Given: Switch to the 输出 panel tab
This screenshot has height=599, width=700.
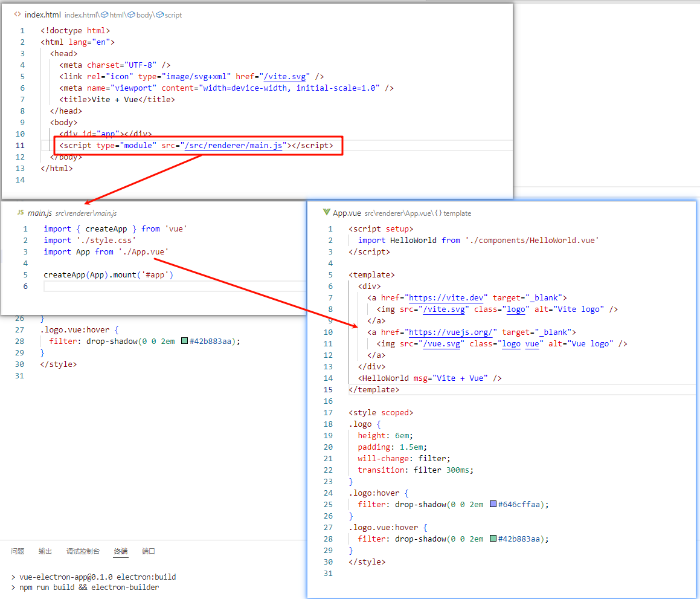Looking at the screenshot, I should 45,551.
